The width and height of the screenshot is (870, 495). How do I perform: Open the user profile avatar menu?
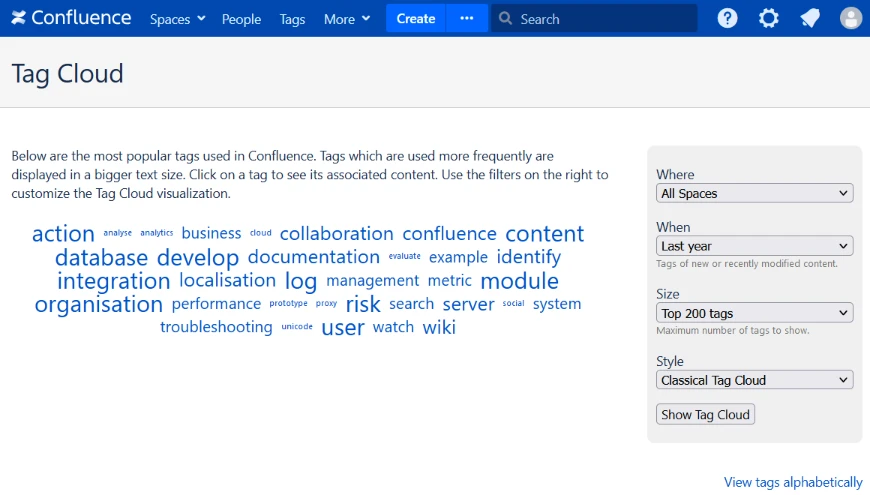(x=851, y=18)
